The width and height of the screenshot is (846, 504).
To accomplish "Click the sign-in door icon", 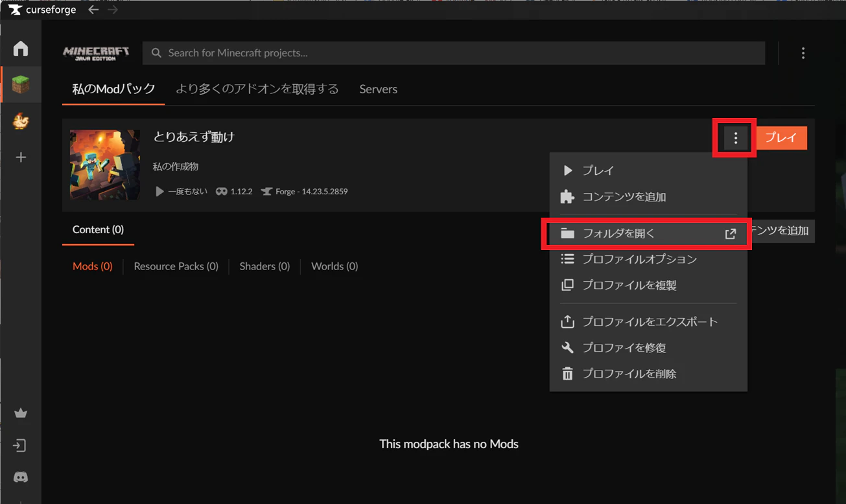I will pos(21,446).
